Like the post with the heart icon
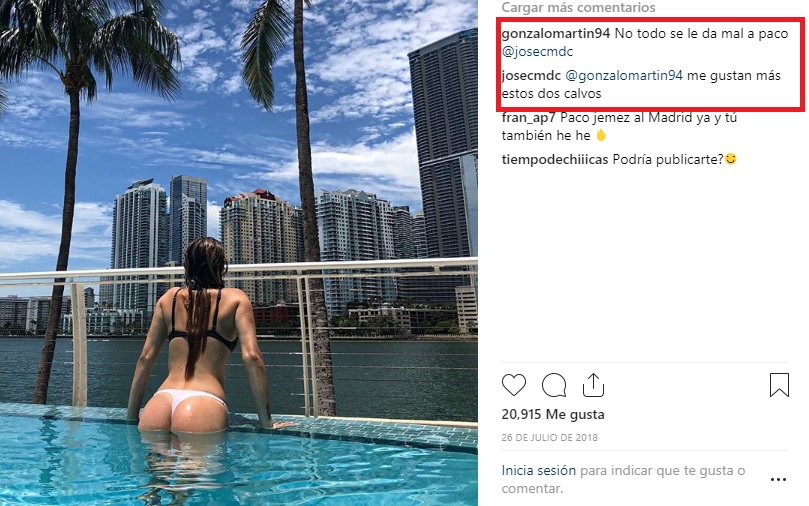The height and width of the screenshot is (506, 809). (x=513, y=385)
